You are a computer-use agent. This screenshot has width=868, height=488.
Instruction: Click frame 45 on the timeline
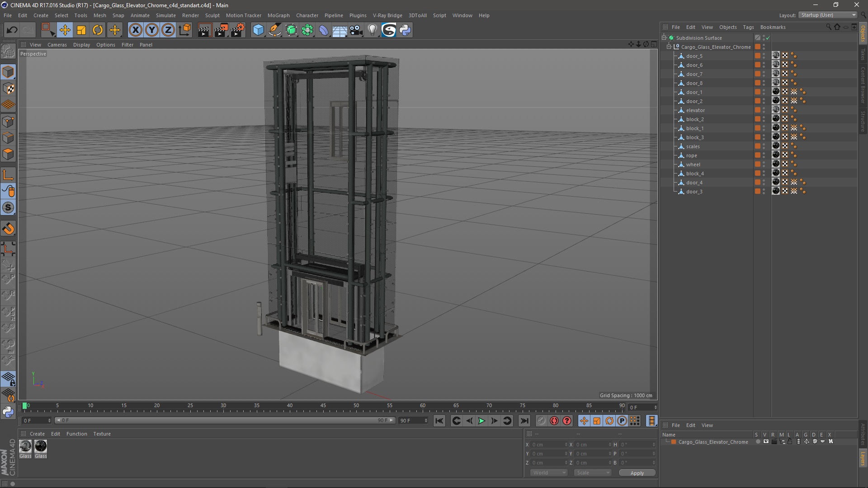[x=323, y=408]
